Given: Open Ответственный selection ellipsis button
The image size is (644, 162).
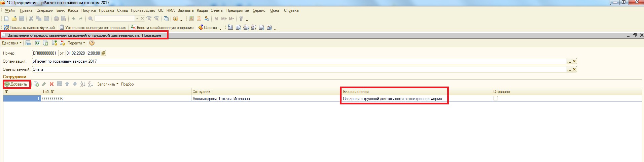Looking at the screenshot, I should [x=569, y=69].
